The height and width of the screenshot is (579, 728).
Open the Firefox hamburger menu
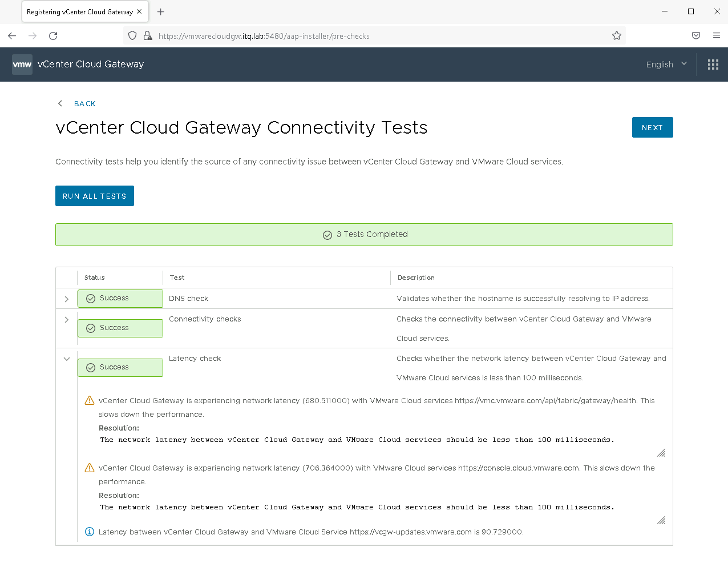coord(716,36)
